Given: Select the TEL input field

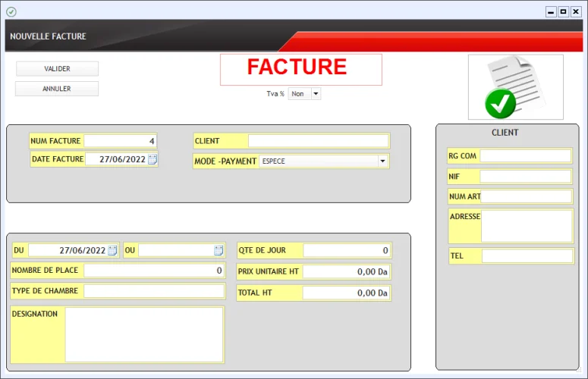Looking at the screenshot, I should tap(527, 256).
